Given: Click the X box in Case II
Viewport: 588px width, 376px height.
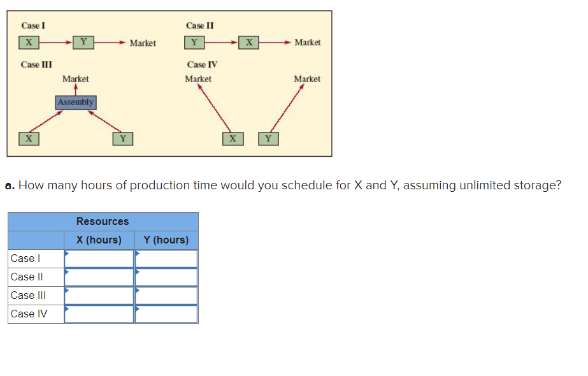Looking at the screenshot, I should (248, 43).
